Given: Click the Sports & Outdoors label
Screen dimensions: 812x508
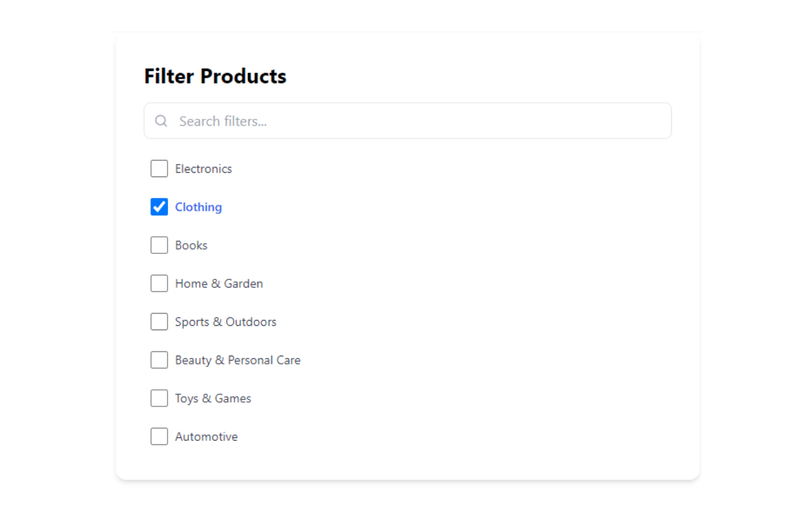Looking at the screenshot, I should pos(226,322).
